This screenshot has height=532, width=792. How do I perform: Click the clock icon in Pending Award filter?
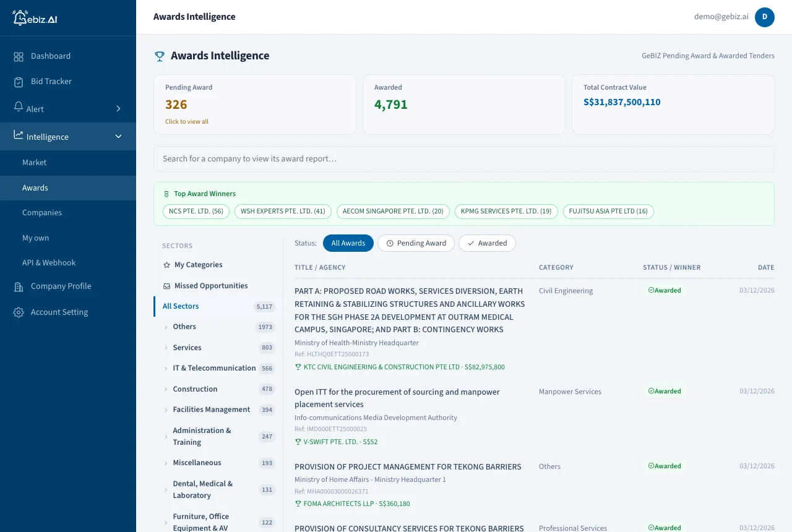click(390, 243)
